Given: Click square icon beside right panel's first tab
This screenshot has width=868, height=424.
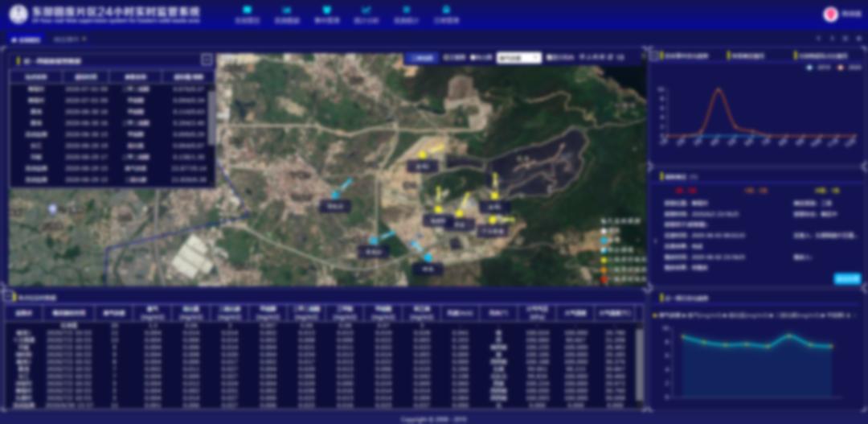Looking at the screenshot, I should pyautogui.click(x=654, y=56).
